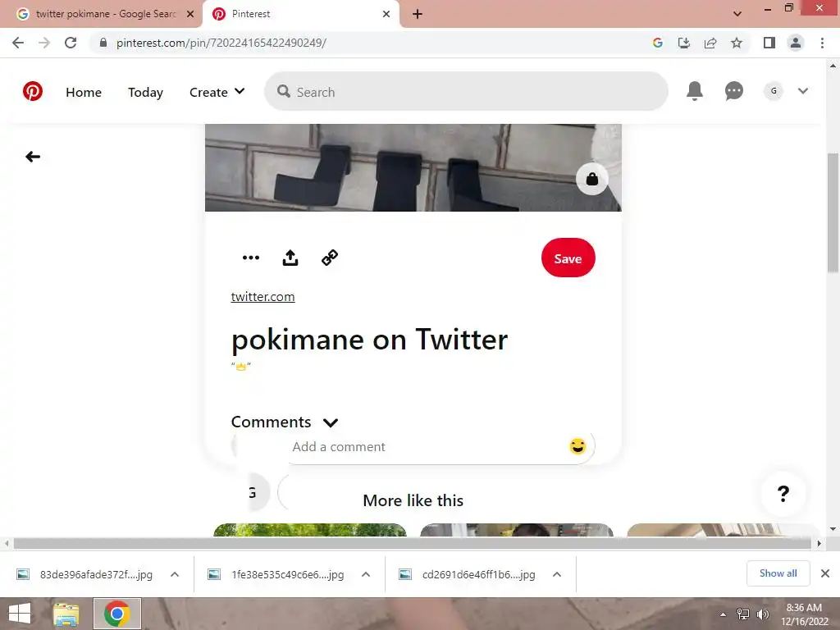Expand options for 1fe38e535c49c6e6....jpg download
The width and height of the screenshot is (840, 630).
(366, 575)
